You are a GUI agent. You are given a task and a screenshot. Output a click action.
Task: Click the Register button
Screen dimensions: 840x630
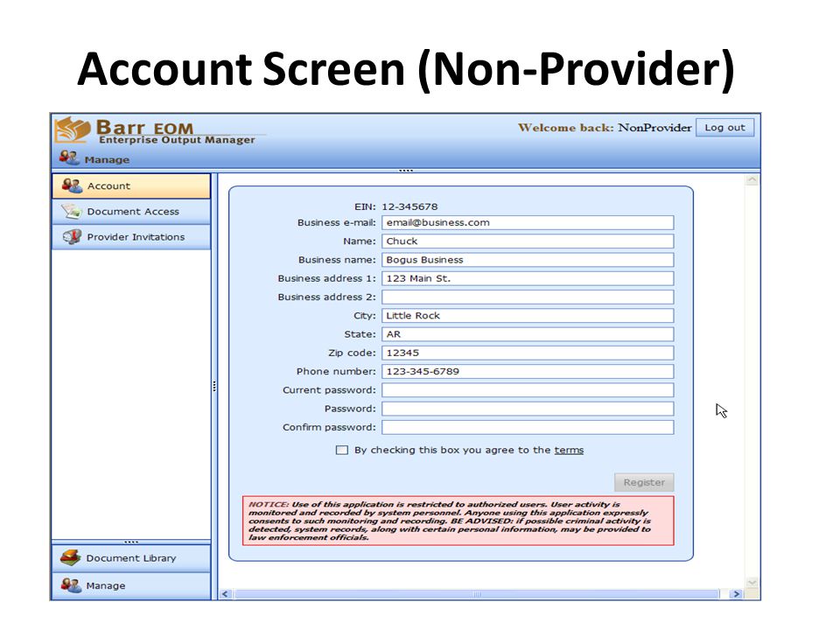644,482
